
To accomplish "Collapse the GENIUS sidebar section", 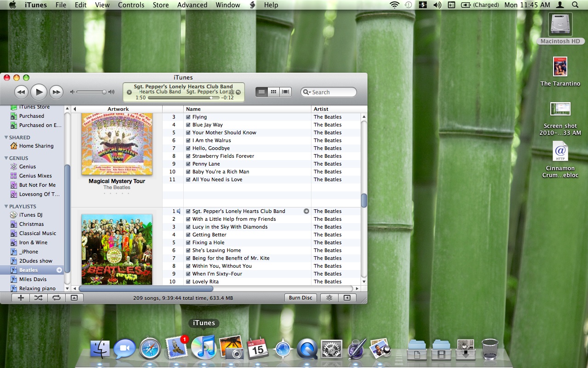I will coord(6,158).
